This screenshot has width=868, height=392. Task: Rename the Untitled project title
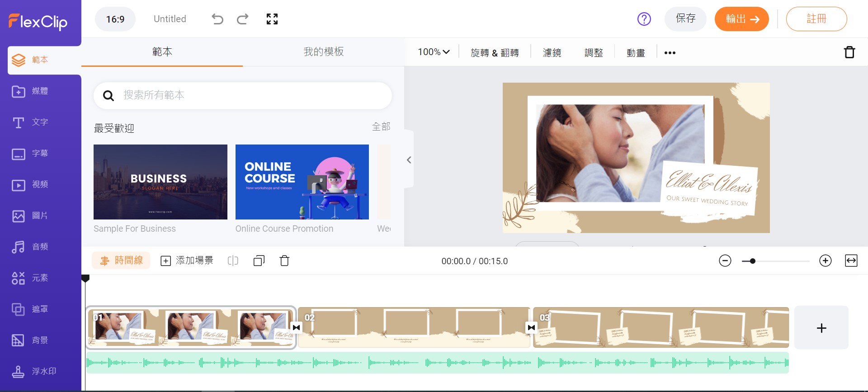(x=170, y=19)
